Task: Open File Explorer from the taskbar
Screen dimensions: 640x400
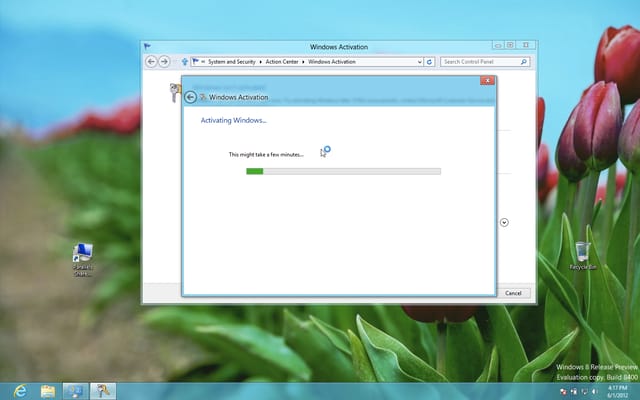Action: 48,391
